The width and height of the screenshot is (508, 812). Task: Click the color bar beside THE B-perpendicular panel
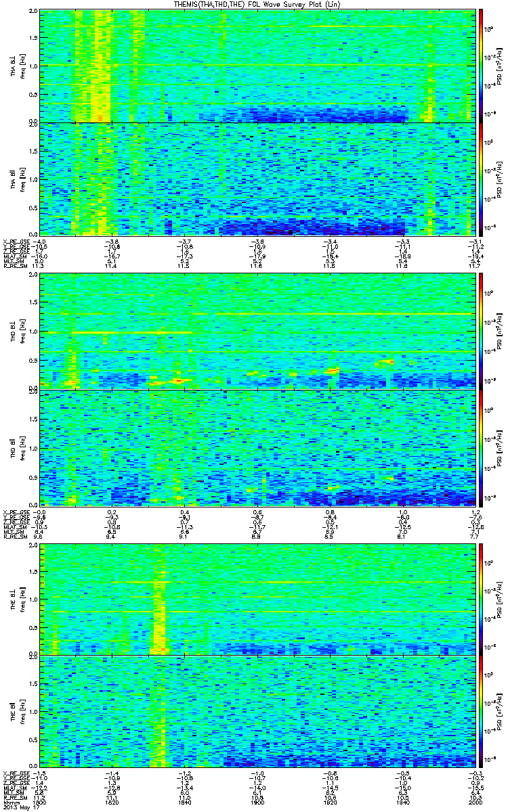481,599
